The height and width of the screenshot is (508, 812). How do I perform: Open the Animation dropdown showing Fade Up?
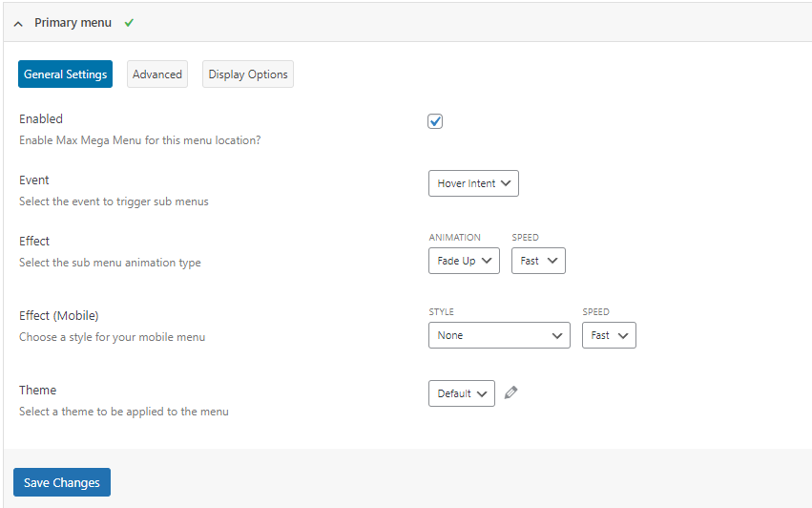tap(464, 261)
